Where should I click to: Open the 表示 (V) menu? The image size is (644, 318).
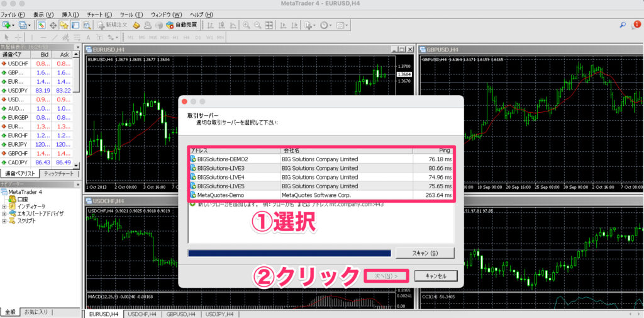tap(43, 14)
